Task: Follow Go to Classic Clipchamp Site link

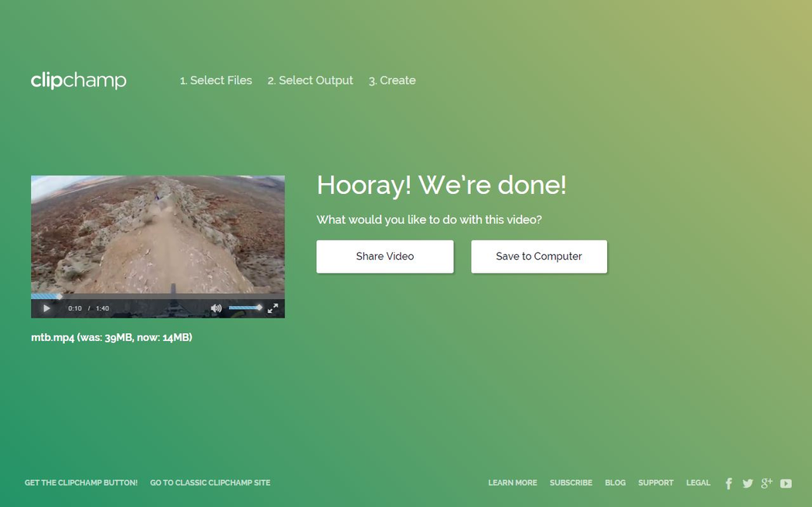Action: click(210, 483)
